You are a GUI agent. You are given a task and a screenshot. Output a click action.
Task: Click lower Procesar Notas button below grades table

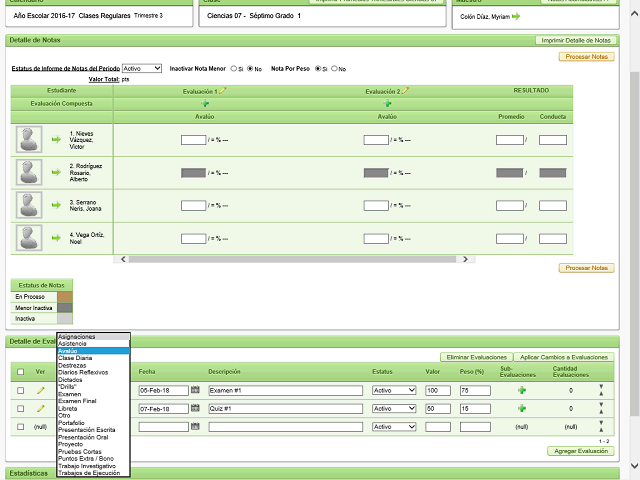(x=587, y=268)
